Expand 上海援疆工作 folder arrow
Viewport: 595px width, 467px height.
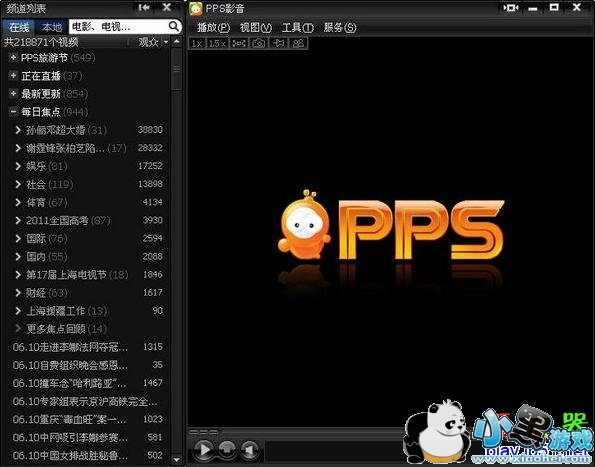[x=18, y=311]
